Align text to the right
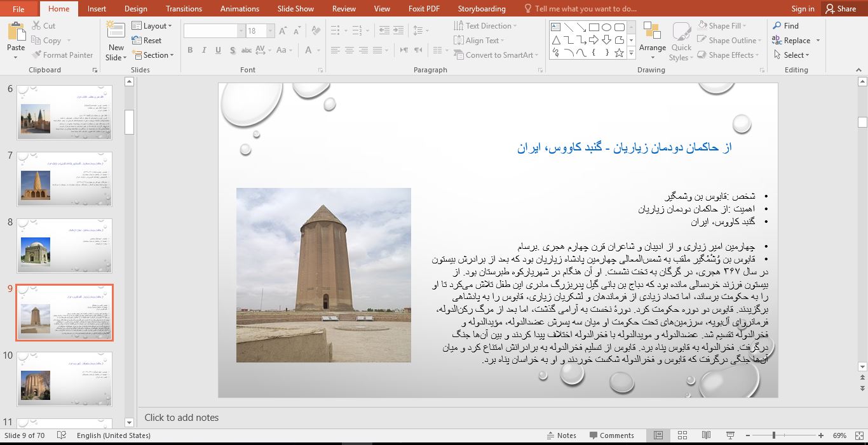 coord(364,50)
